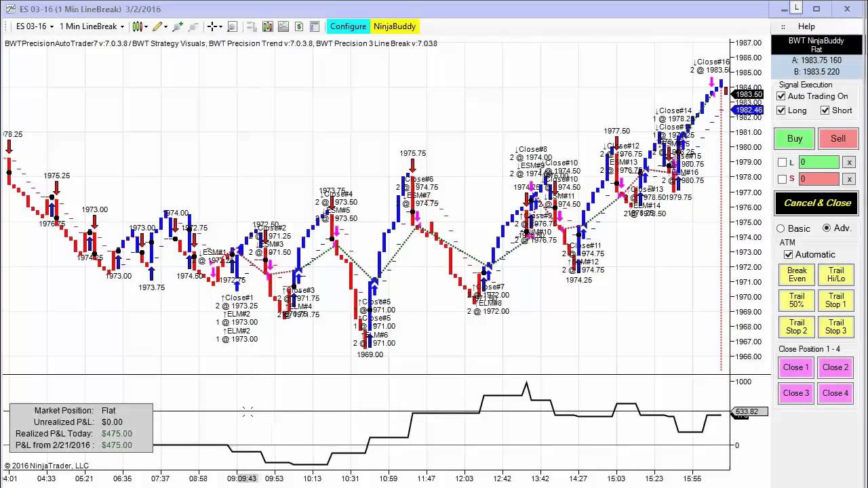The width and height of the screenshot is (868, 488).
Task: Click the chart style candlestick icon
Action: 137,26
